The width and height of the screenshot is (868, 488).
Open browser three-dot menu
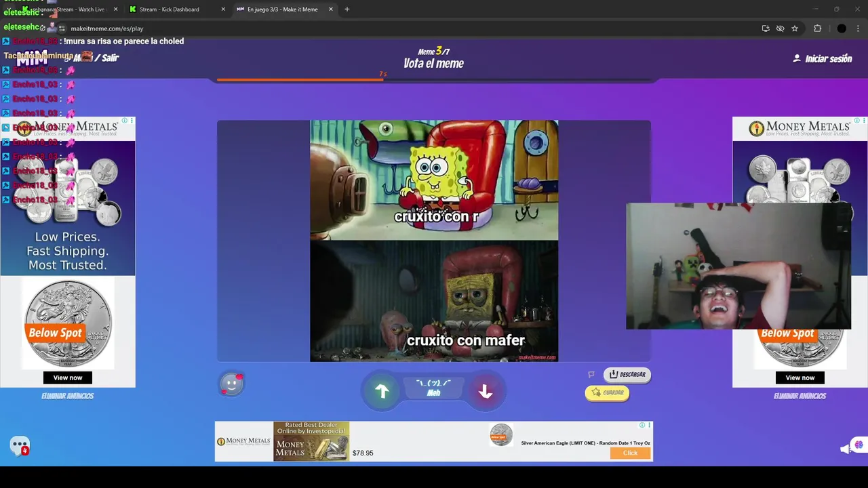coord(859,28)
